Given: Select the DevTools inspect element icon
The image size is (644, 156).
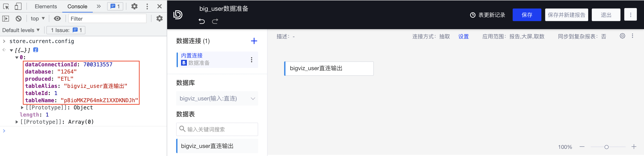Looking at the screenshot, I should [x=6, y=6].
